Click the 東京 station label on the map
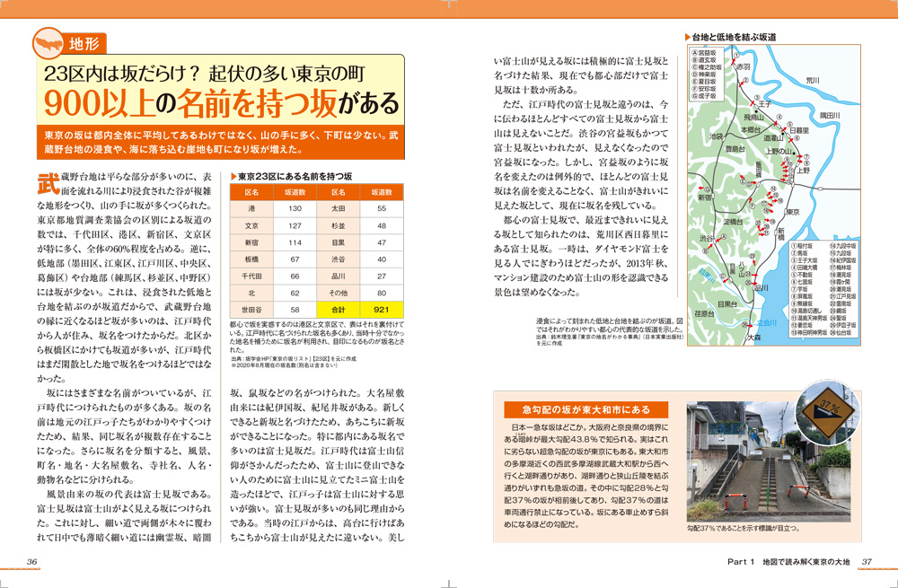Screen dimensions: 898x588 point(793,212)
